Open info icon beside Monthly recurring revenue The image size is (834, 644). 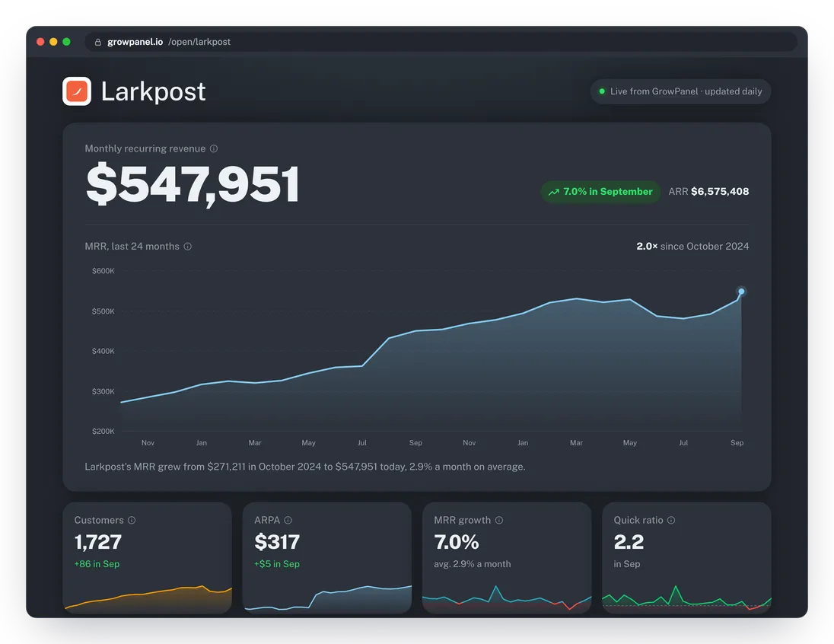[214, 148]
